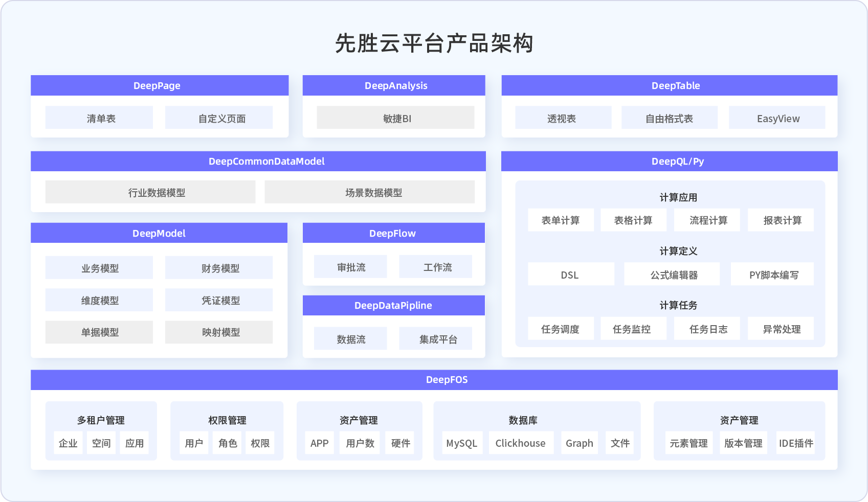868x502 pixels.
Task: Click the DSL block
Action: [x=571, y=275]
